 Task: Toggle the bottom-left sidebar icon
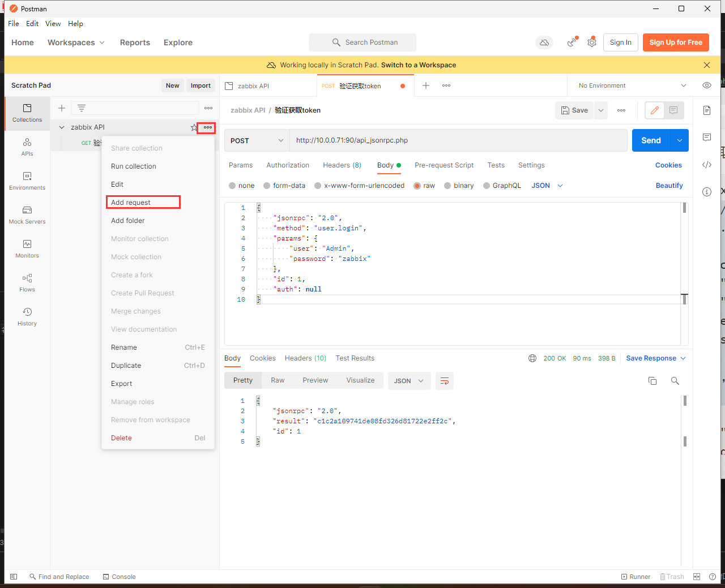click(x=14, y=577)
